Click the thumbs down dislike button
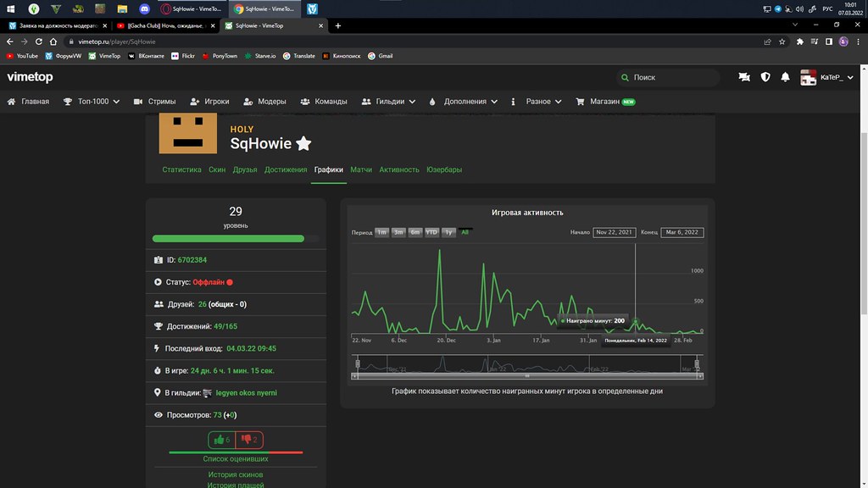 249,440
